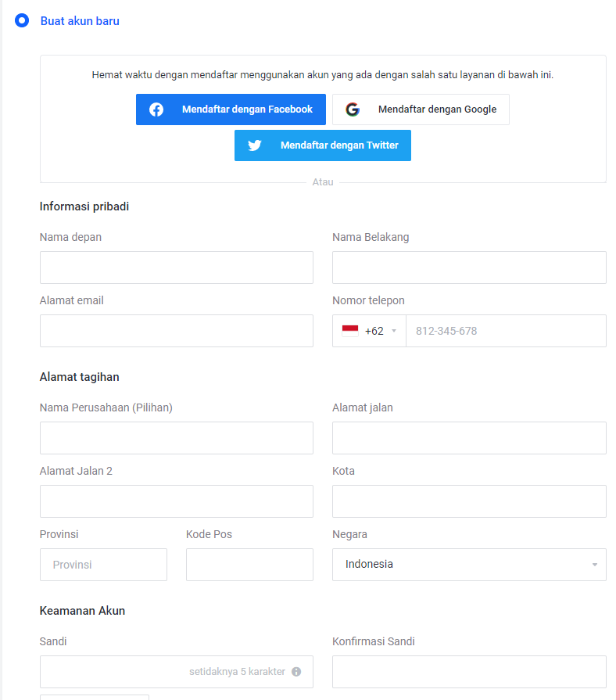Select the Alamat email field
Viewport: 616px width, 700px height.
(177, 331)
